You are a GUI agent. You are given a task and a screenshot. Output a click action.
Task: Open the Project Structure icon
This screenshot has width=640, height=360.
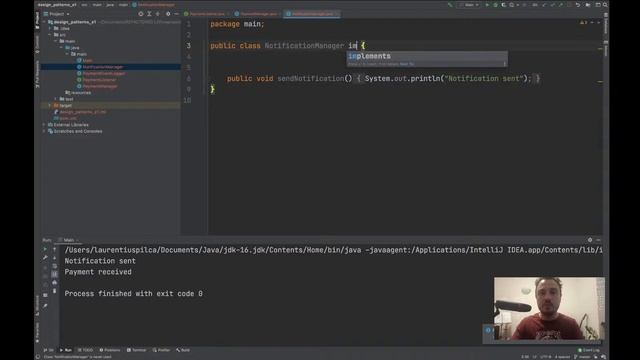point(588,5)
